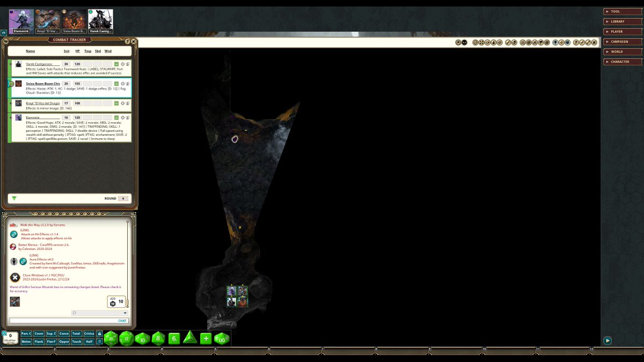Select the eraser tool in map toolbar

[514, 42]
